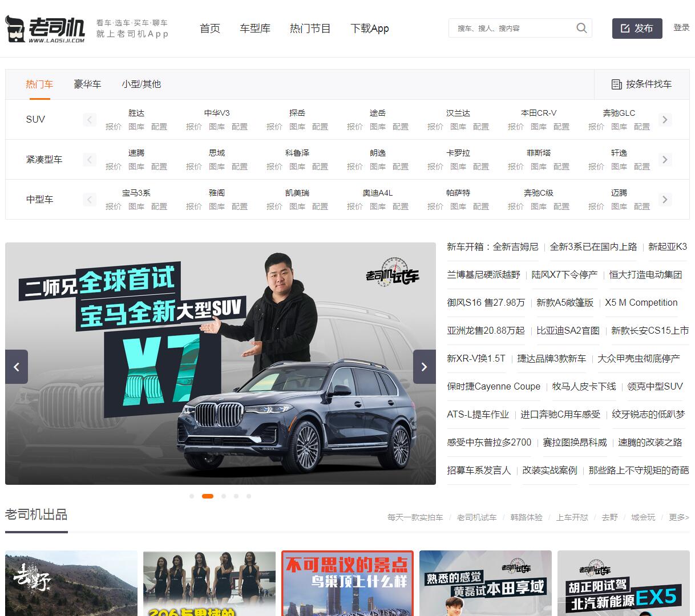Screen dimensions: 695x616
Task: Select the 热门车 tab
Action: (39, 84)
